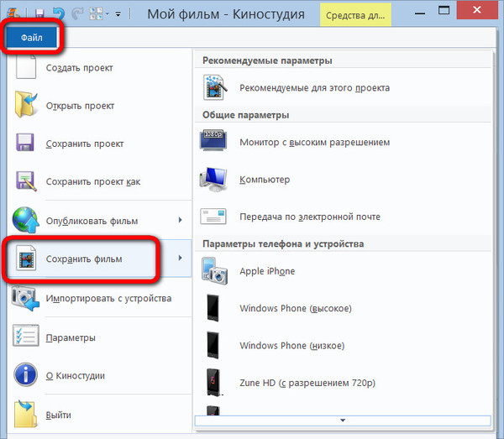The height and width of the screenshot is (439, 504).
Task: Expand the Опубликовать фильм submenu arrow
Action: point(180,221)
